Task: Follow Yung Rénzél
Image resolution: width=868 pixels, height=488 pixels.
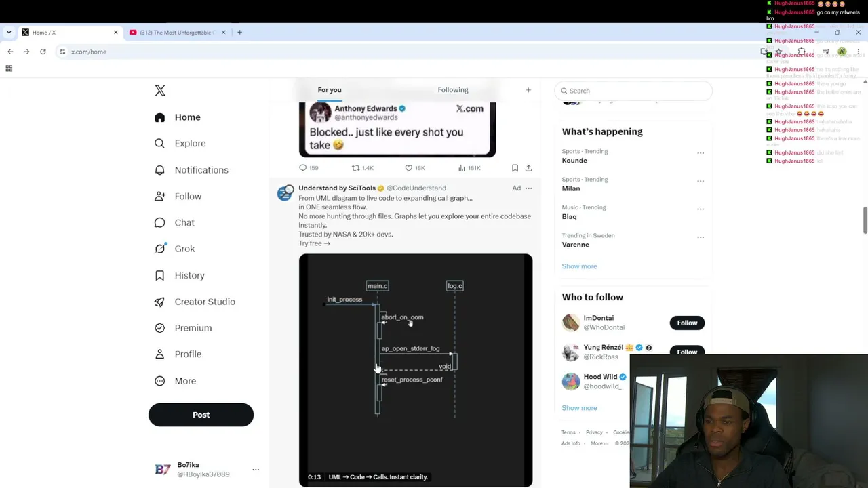Action: coord(687,351)
